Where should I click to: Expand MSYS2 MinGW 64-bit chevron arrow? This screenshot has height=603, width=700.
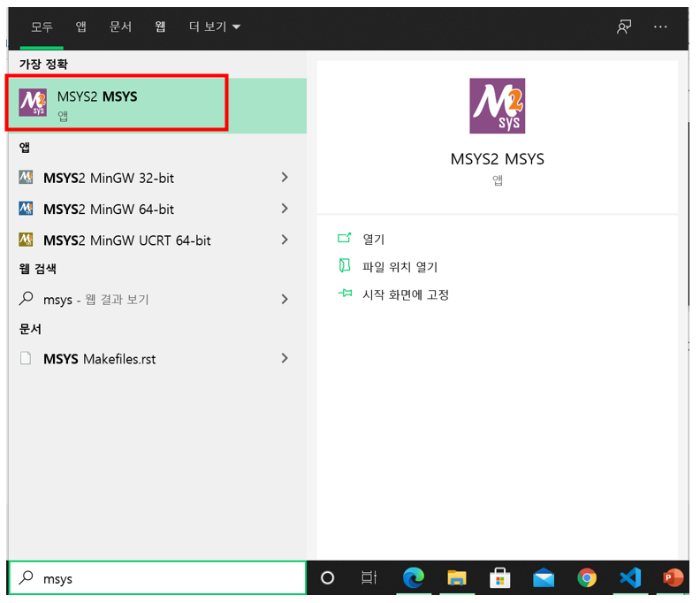(285, 209)
